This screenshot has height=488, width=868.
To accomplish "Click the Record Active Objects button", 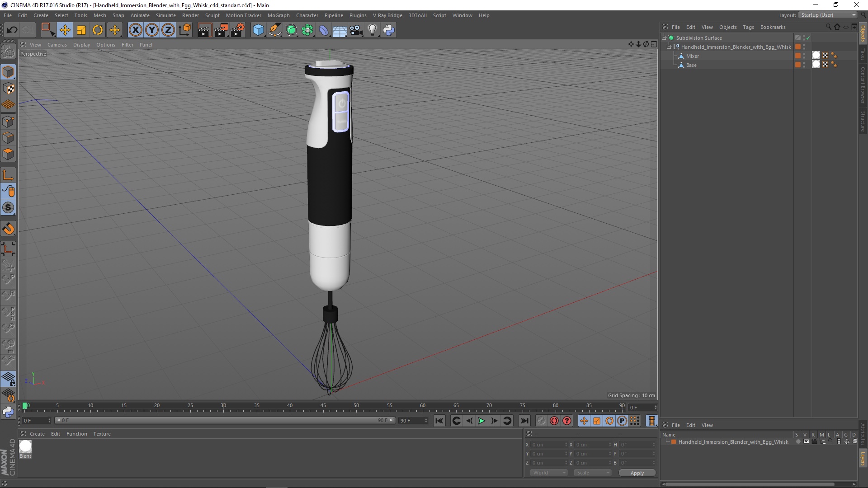I will 541,421.
